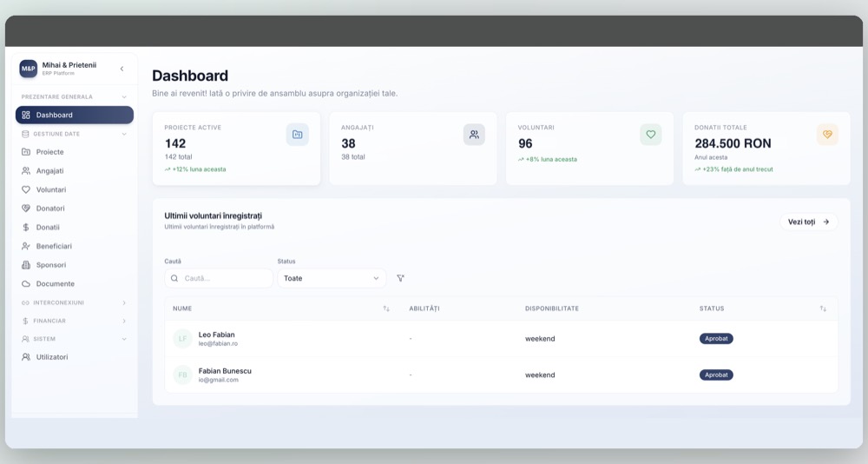Sort the table by Nume column
Screen dimensions: 868x464
click(x=386, y=308)
